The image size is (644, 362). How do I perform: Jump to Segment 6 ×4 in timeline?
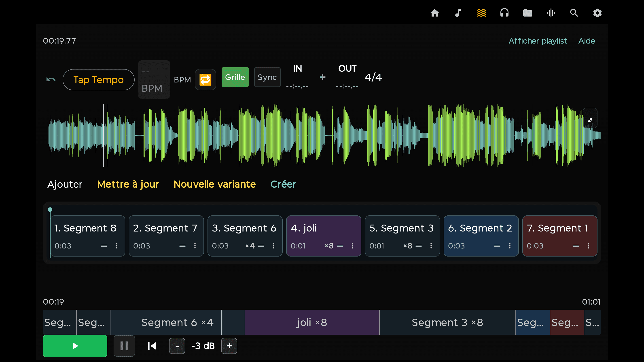click(x=177, y=322)
